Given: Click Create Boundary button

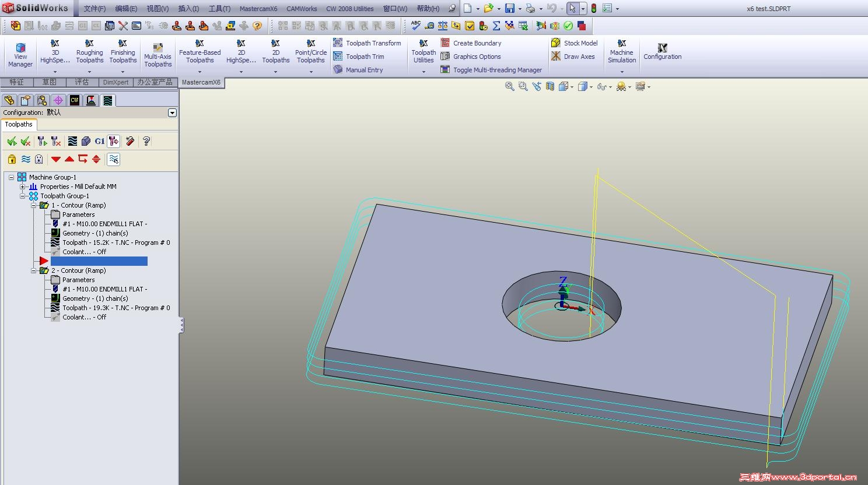Looking at the screenshot, I should coord(471,43).
